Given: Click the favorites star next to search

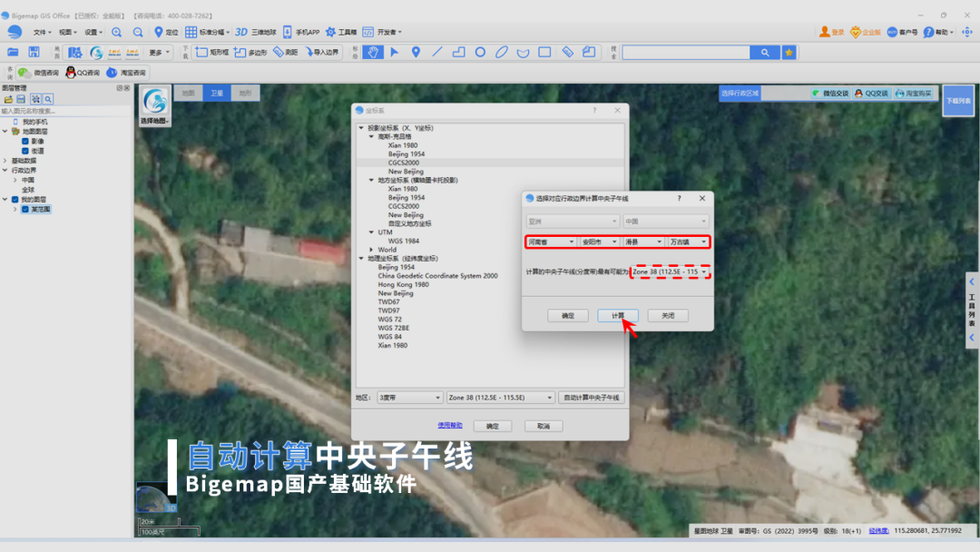Looking at the screenshot, I should [789, 53].
